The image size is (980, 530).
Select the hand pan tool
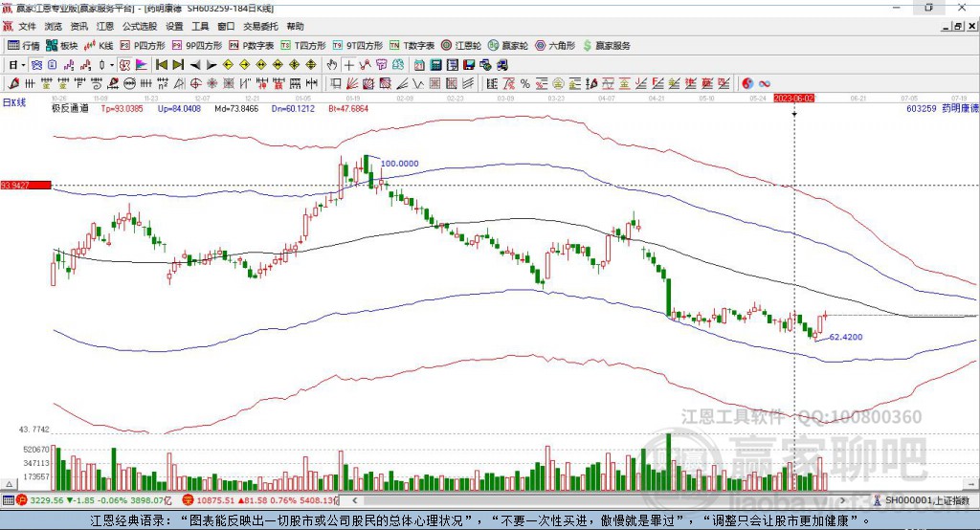(331, 65)
